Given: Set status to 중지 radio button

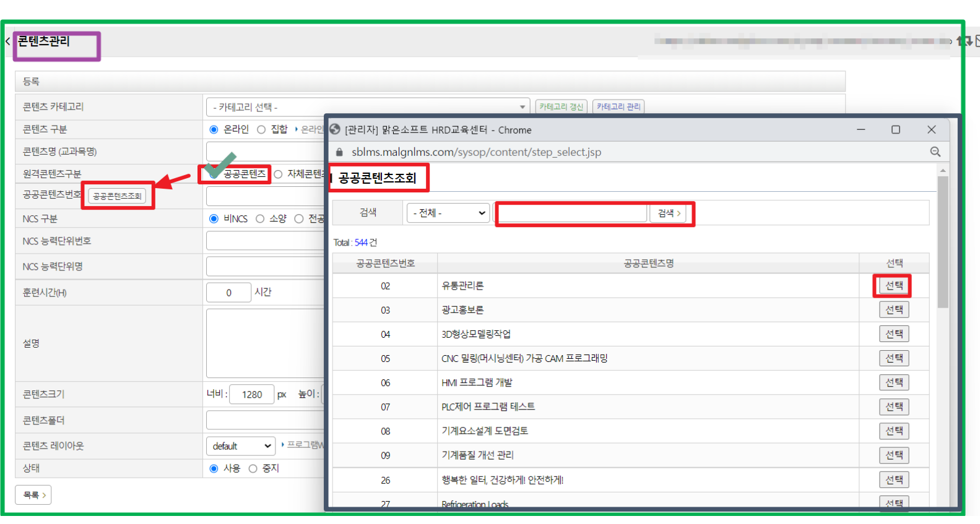Looking at the screenshot, I should click(253, 468).
